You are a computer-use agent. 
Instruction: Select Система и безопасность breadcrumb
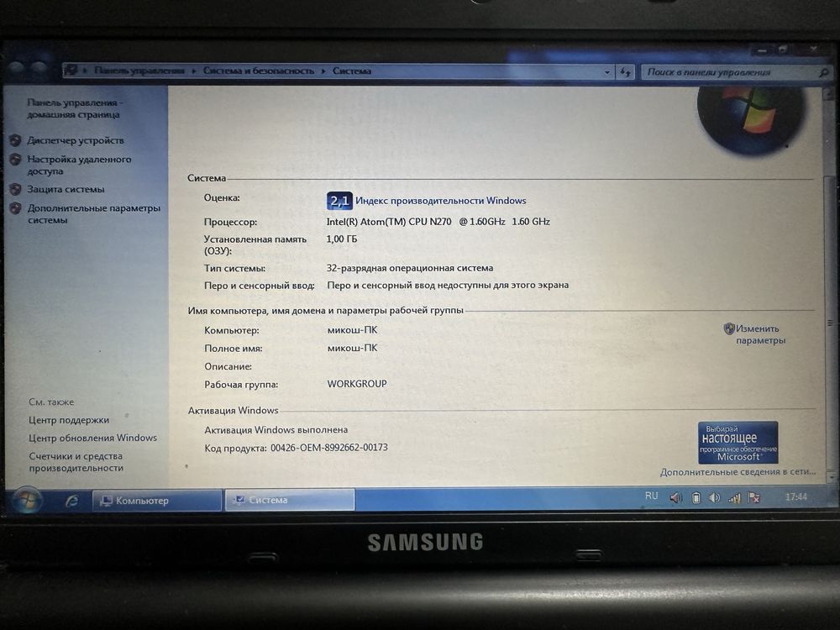click(258, 71)
